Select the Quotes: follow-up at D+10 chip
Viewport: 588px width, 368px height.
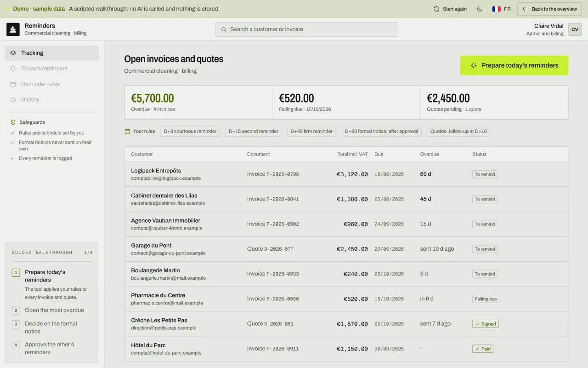(x=458, y=132)
